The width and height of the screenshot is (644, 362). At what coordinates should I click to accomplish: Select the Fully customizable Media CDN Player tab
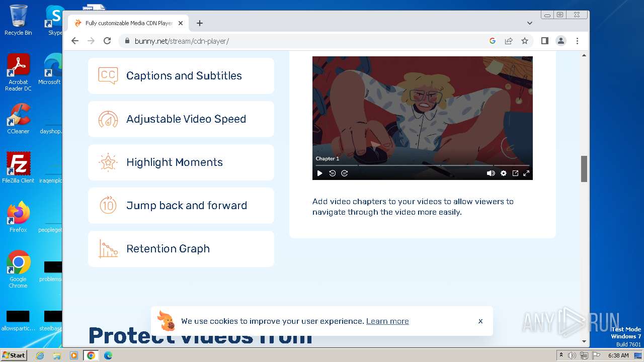point(128,23)
